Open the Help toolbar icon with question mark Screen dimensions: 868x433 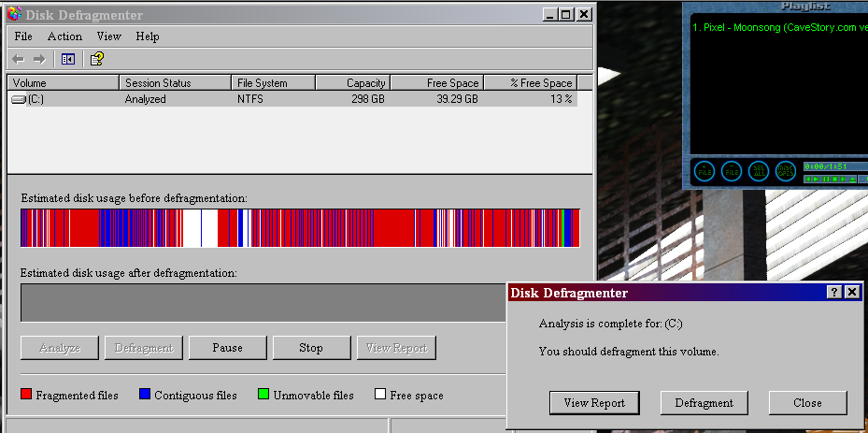coord(97,58)
